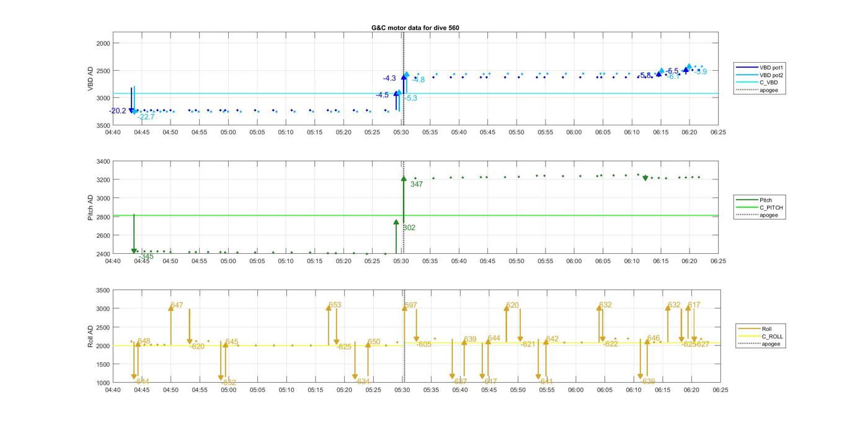This screenshot has width=868, height=430.
Task: Click the 'Pitch AD' y-axis label
Action: point(91,208)
